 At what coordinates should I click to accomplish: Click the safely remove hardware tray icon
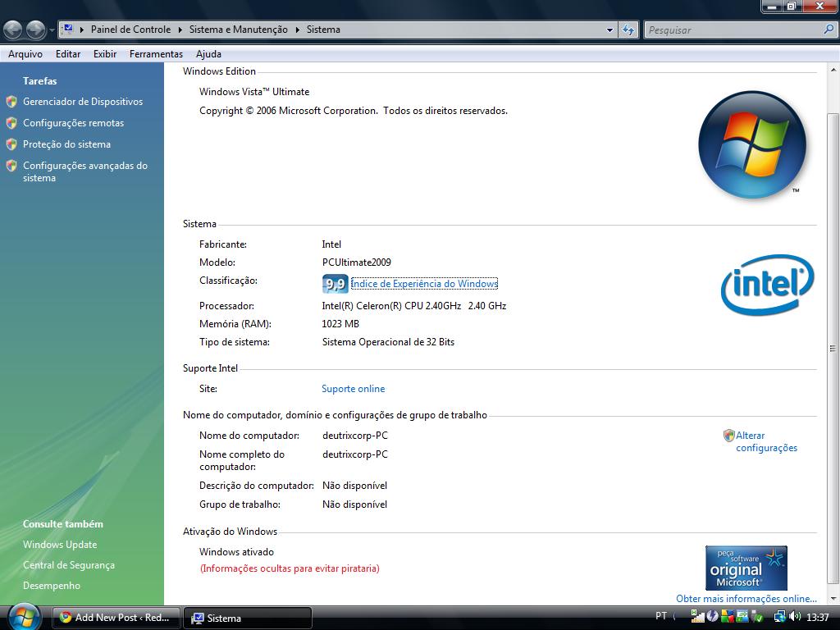click(x=756, y=616)
